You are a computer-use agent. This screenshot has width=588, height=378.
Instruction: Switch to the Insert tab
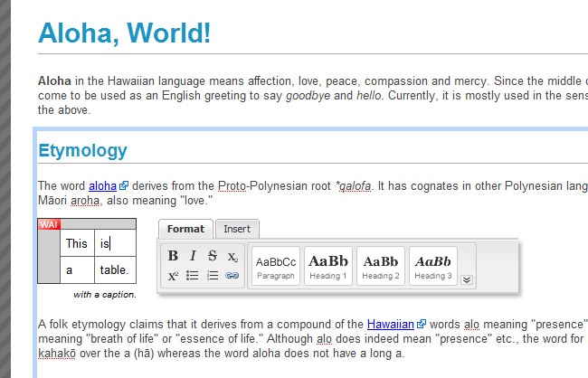[237, 229]
